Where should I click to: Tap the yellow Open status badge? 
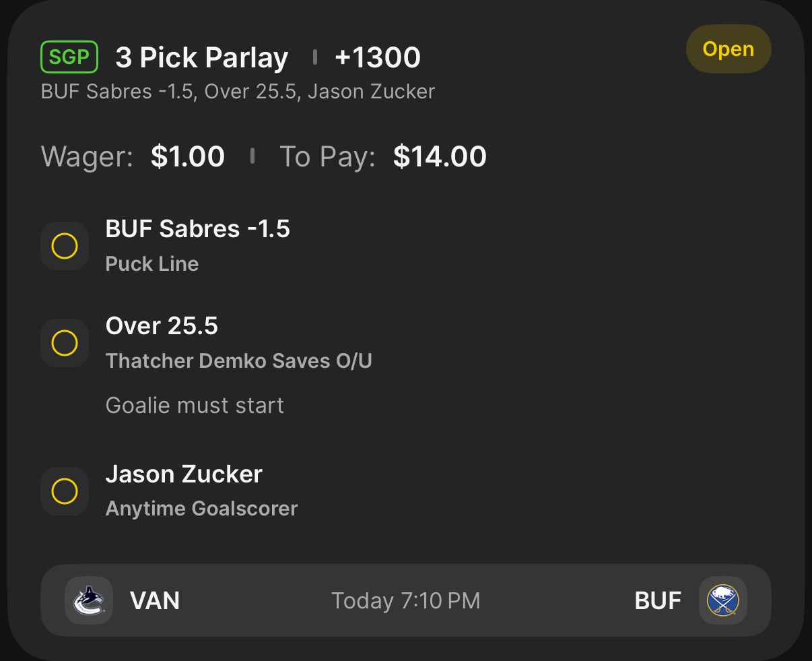tap(728, 49)
